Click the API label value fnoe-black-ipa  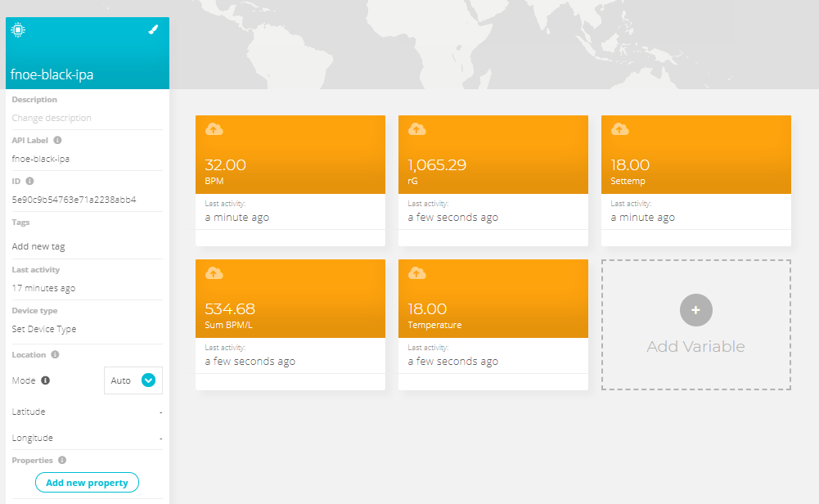point(41,159)
